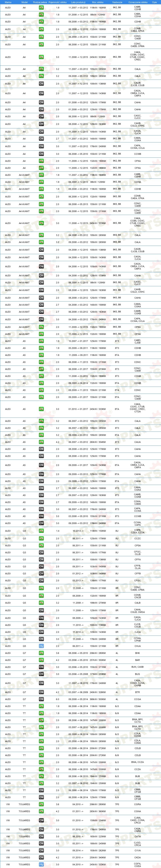Viewport: 161px width, 868px height.
Task: Click the diesel ON icon in the Touareg 150kW / 204KM row
Action: (41, 820)
